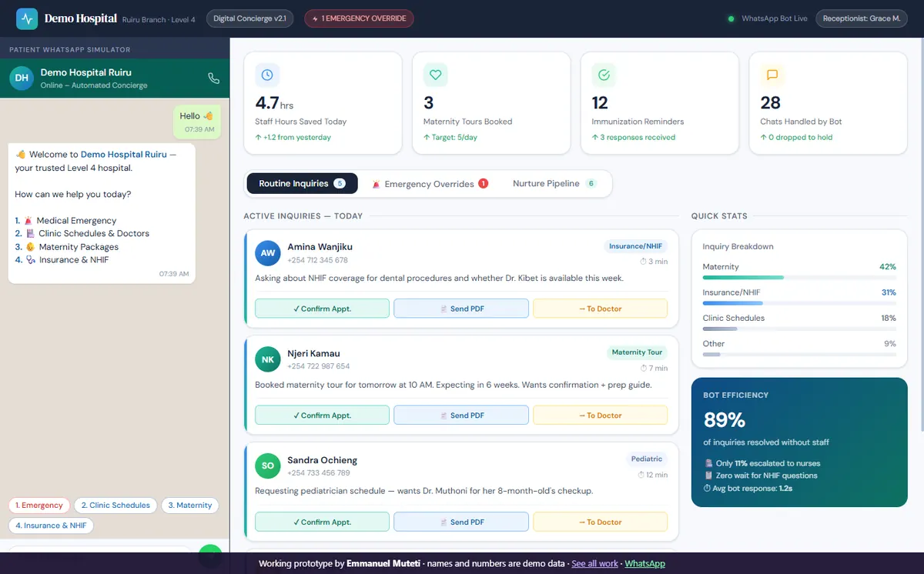This screenshot has width=924, height=574.
Task: Click the checkmark icon on Immunization Reminders card
Action: click(604, 75)
